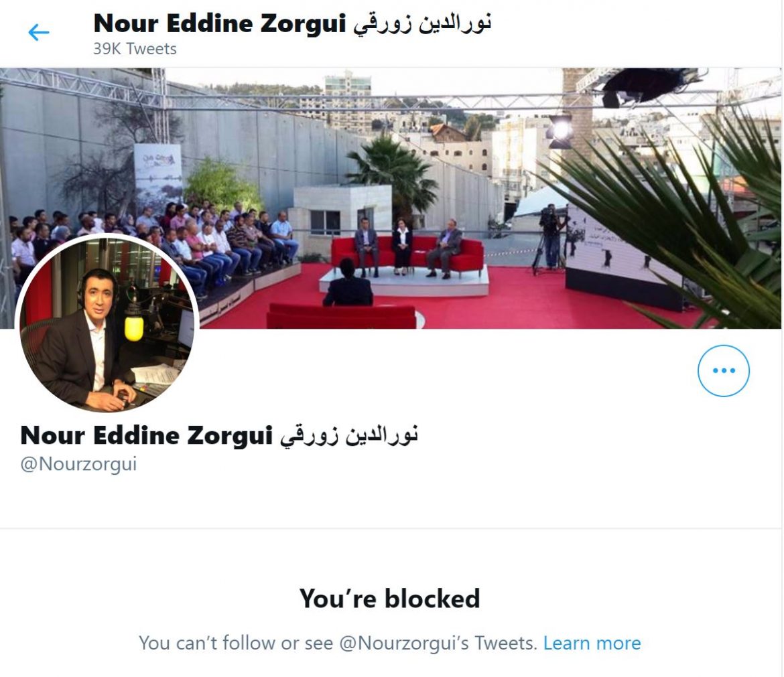Open the three-dots more options button
The width and height of the screenshot is (784, 677).
click(723, 370)
